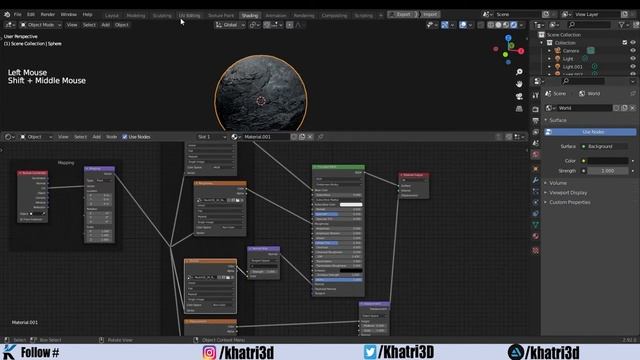The height and width of the screenshot is (360, 640).
Task: Open the View Layer properties tab
Action: [536, 132]
